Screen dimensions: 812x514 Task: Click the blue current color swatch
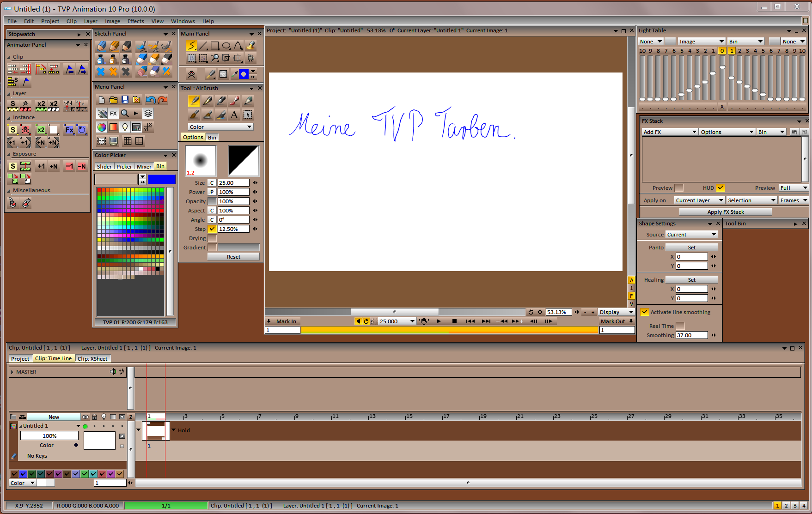click(x=162, y=179)
